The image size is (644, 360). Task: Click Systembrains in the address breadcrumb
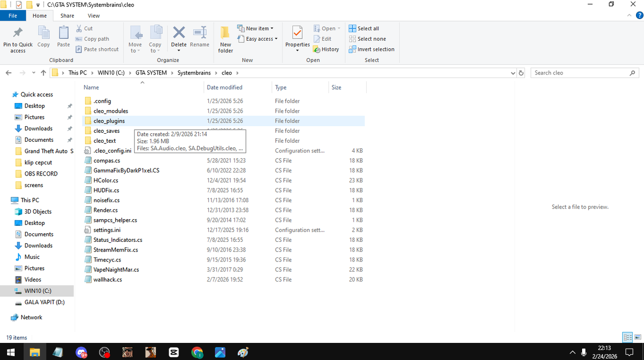coord(194,73)
